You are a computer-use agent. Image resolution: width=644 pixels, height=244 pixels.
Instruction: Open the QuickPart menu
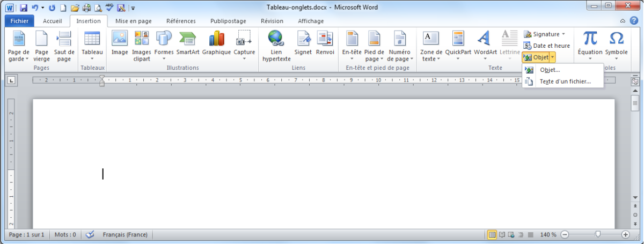[x=458, y=46]
